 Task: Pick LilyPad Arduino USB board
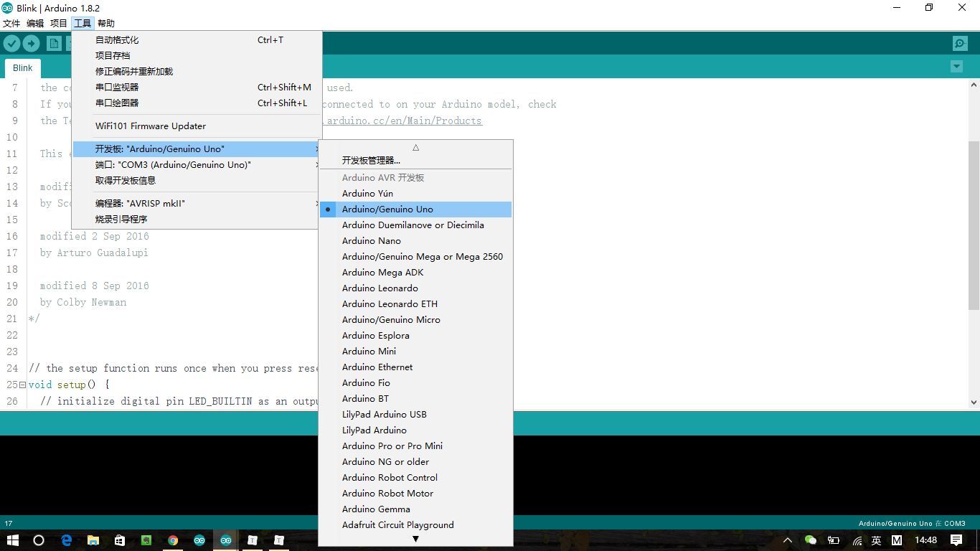(x=415, y=415)
